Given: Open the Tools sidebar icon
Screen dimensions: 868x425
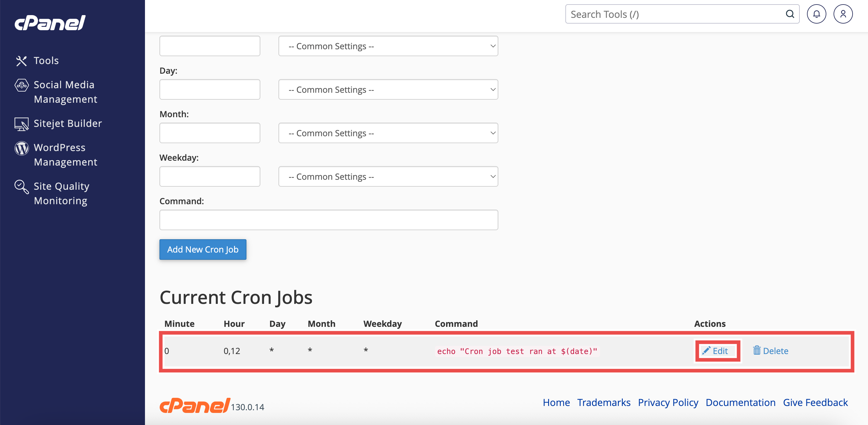Looking at the screenshot, I should 21,61.
